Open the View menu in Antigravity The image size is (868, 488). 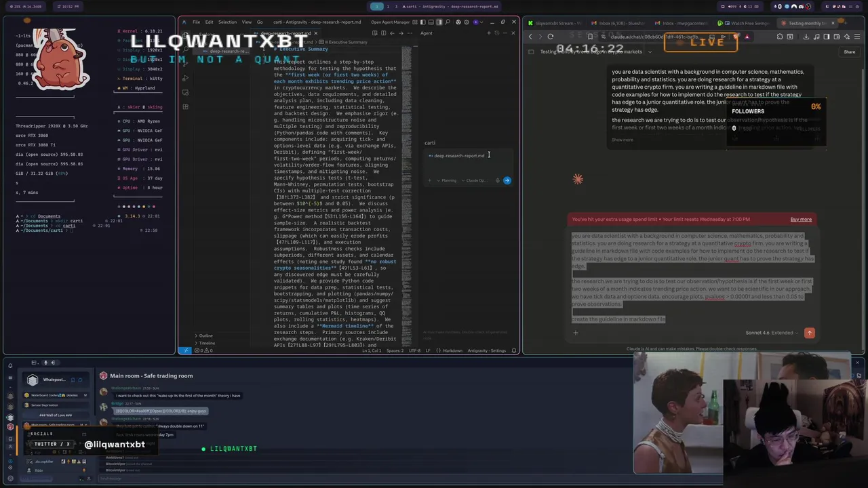(x=247, y=22)
